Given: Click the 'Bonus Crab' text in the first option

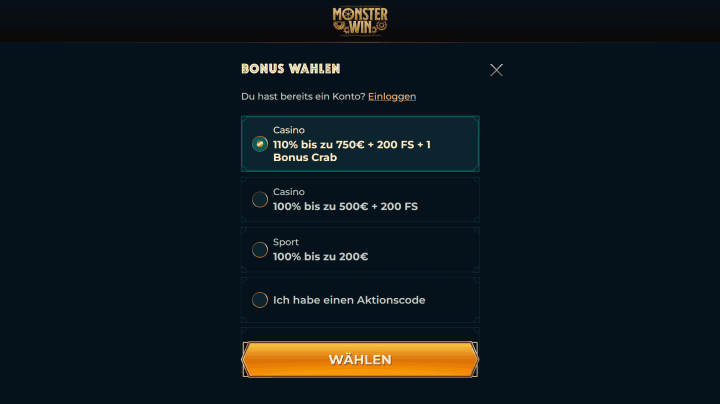Looking at the screenshot, I should pyautogui.click(x=305, y=157).
